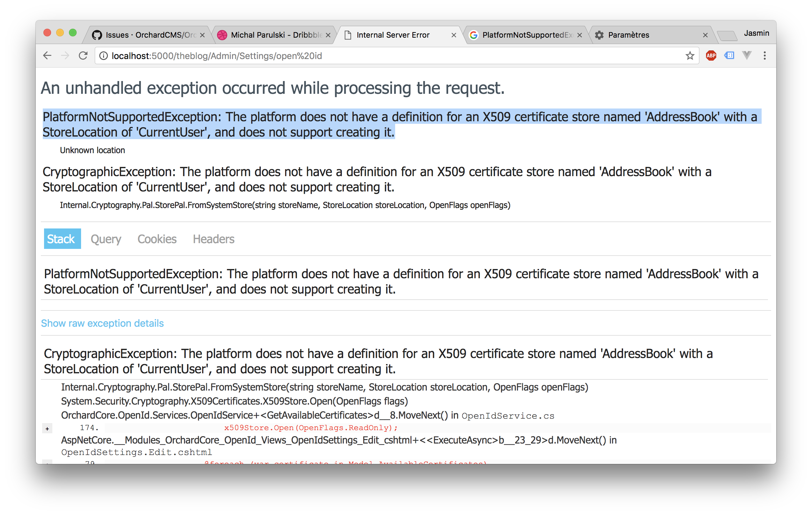This screenshot has width=812, height=515.
Task: Click the GitHub octocat favicon
Action: [x=97, y=35]
